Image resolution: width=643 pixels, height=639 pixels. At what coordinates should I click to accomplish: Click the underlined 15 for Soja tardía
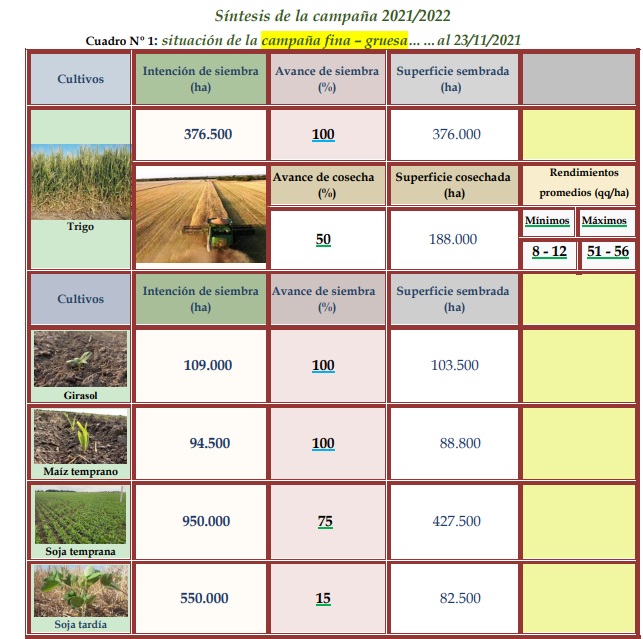pos(323,599)
